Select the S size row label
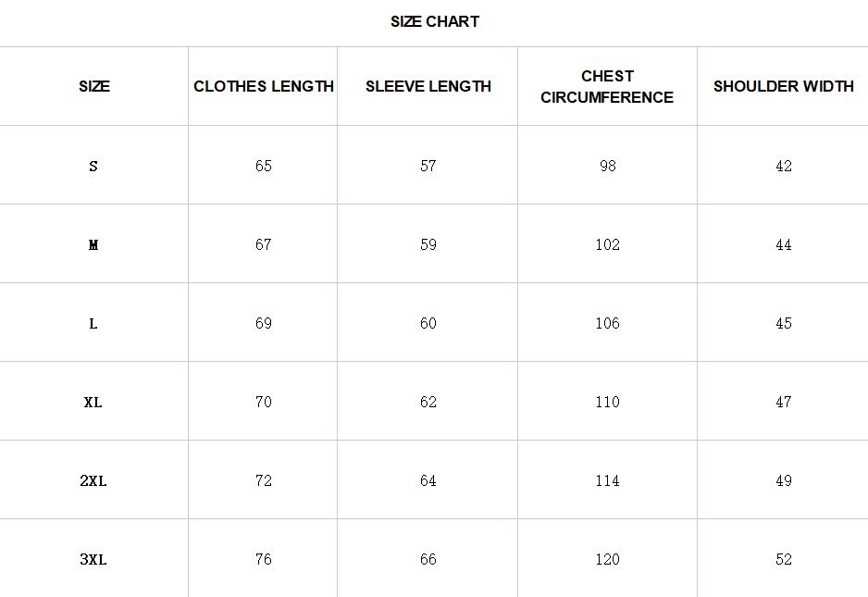 point(93,167)
